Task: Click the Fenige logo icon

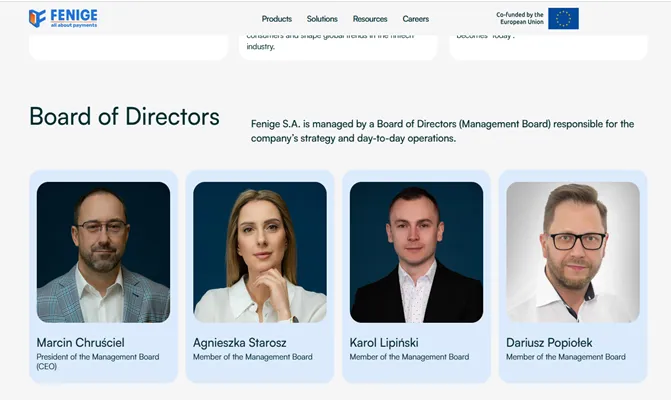Action: [37, 18]
